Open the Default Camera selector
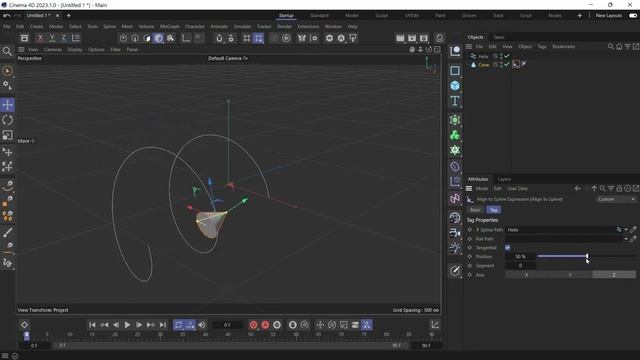 tap(227, 58)
